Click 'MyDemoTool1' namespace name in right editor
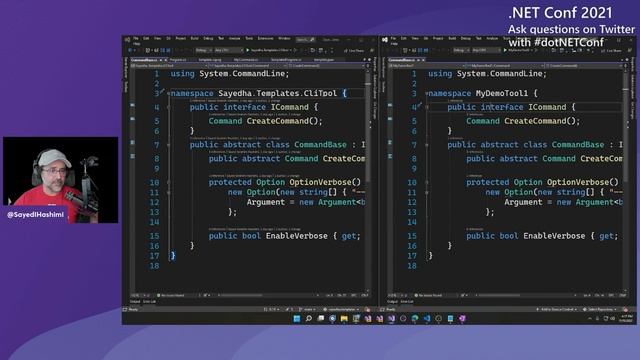640x360 pixels. [x=502, y=93]
